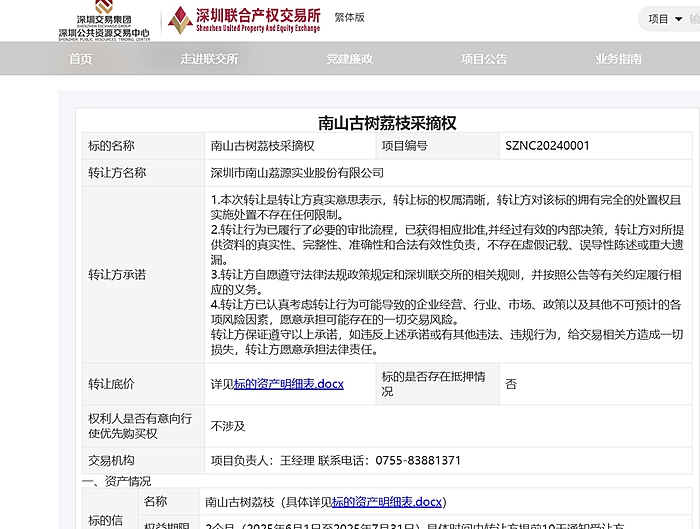Open 标的资产明细表.docx link in 资产情况 section

pos(386,502)
